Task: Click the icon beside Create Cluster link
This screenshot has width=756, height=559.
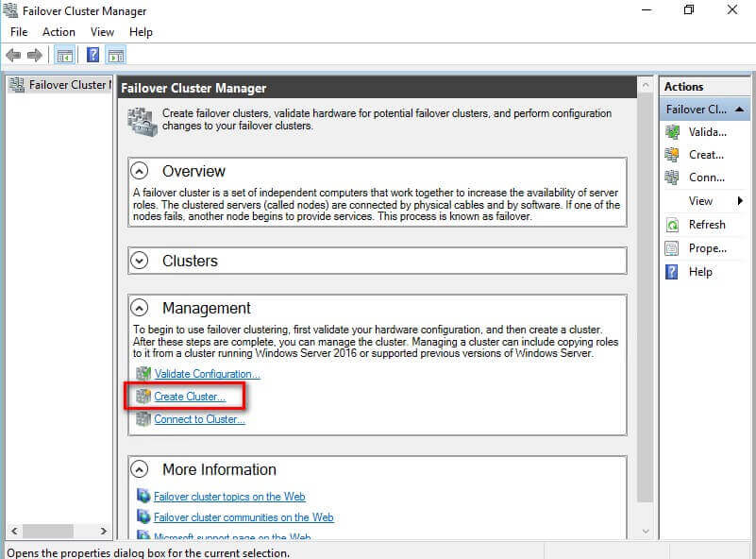Action: [143, 396]
